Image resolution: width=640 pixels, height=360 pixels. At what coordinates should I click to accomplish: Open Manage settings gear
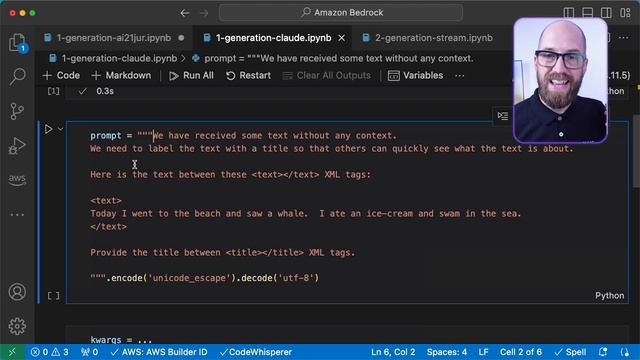point(17,326)
